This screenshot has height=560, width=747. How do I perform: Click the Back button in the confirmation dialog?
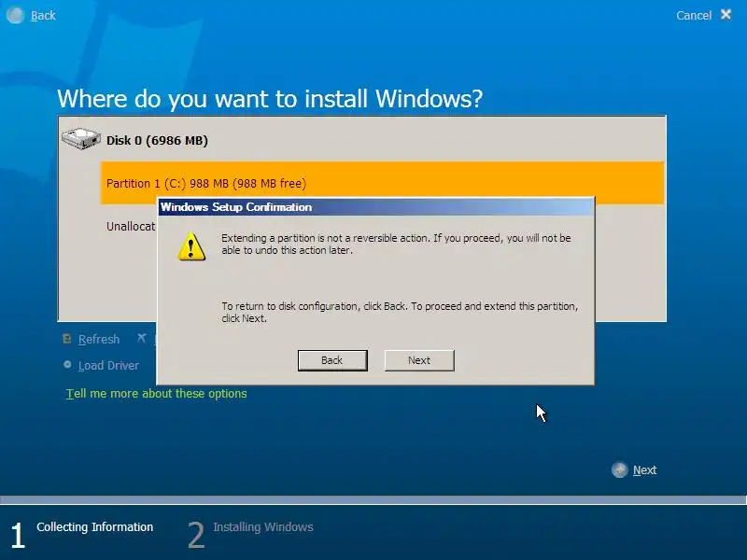[x=332, y=360]
